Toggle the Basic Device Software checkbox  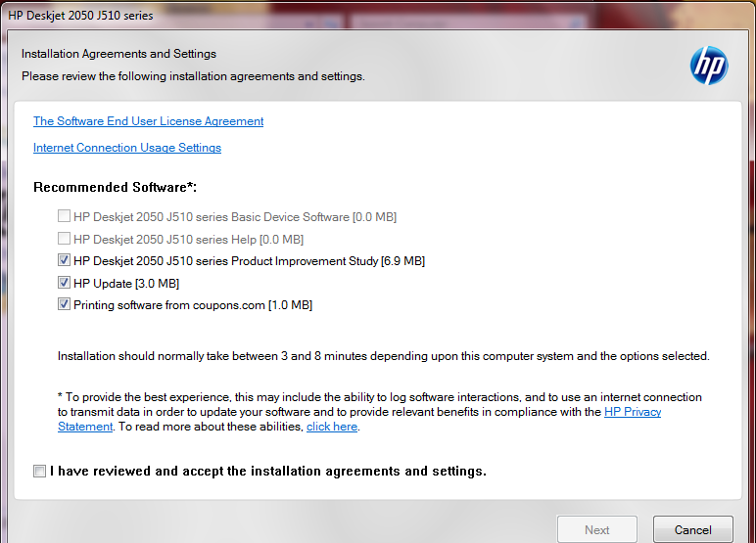(64, 216)
